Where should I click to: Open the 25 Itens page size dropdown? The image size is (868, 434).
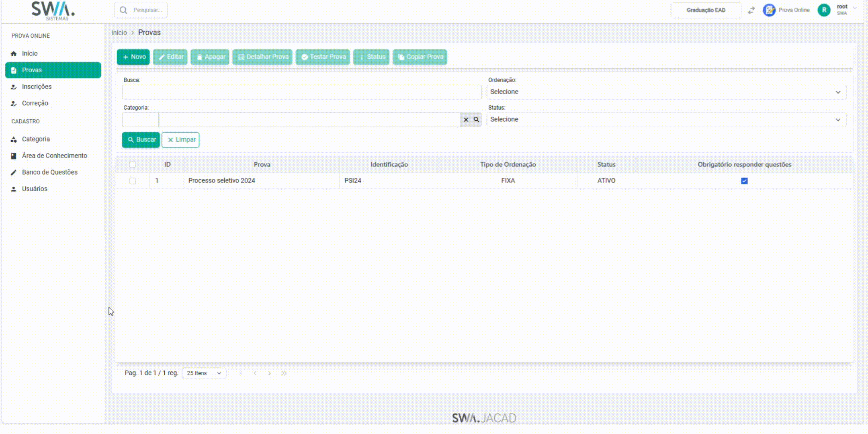click(204, 373)
